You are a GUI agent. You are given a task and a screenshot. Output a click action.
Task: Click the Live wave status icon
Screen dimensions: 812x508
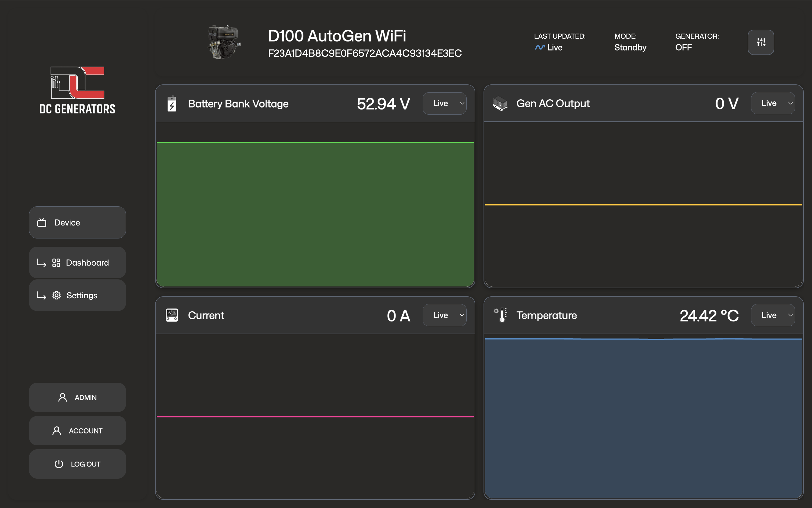pos(540,47)
